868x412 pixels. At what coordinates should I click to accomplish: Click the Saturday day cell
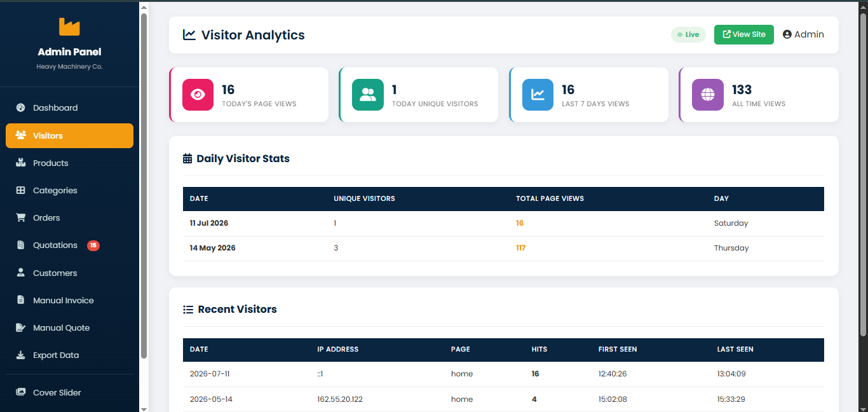tap(731, 223)
